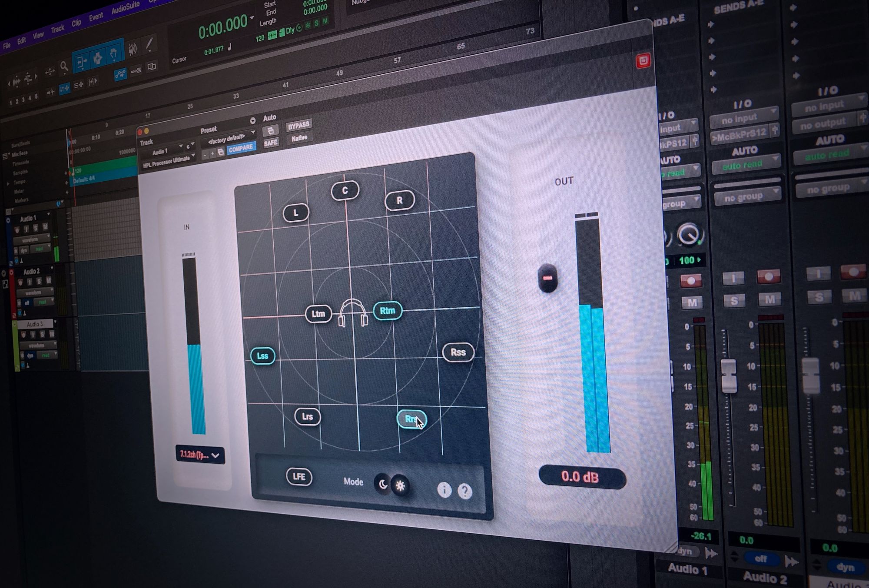Open the File menu
The image size is (869, 588).
pyautogui.click(x=7, y=45)
